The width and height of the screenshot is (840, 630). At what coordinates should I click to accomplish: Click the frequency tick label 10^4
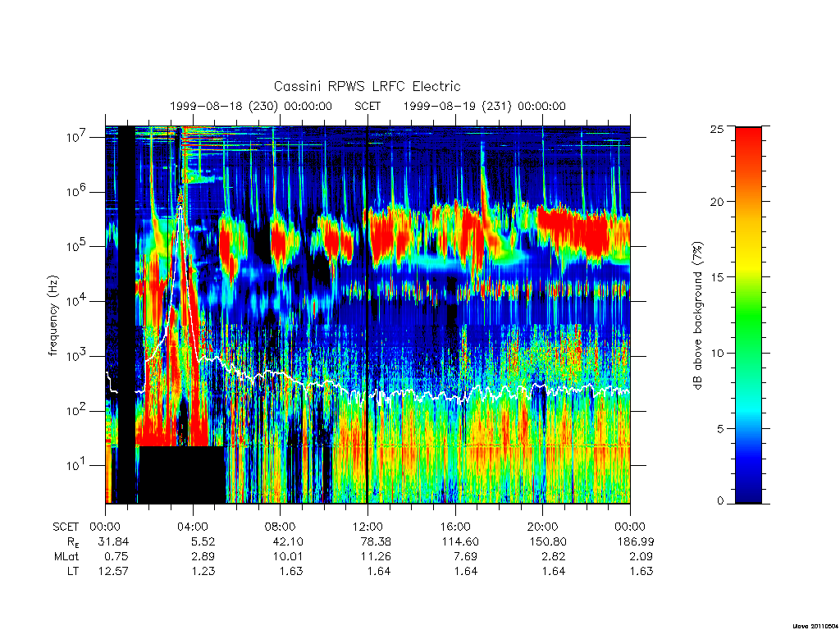pyautogui.click(x=77, y=301)
